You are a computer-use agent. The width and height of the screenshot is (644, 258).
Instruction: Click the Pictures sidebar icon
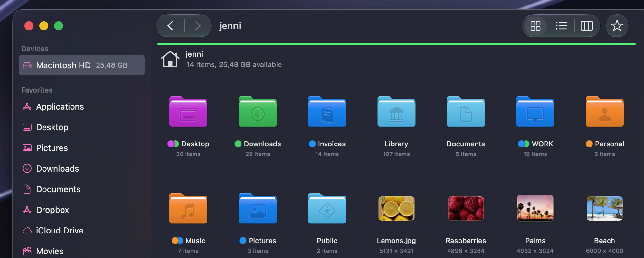27,148
